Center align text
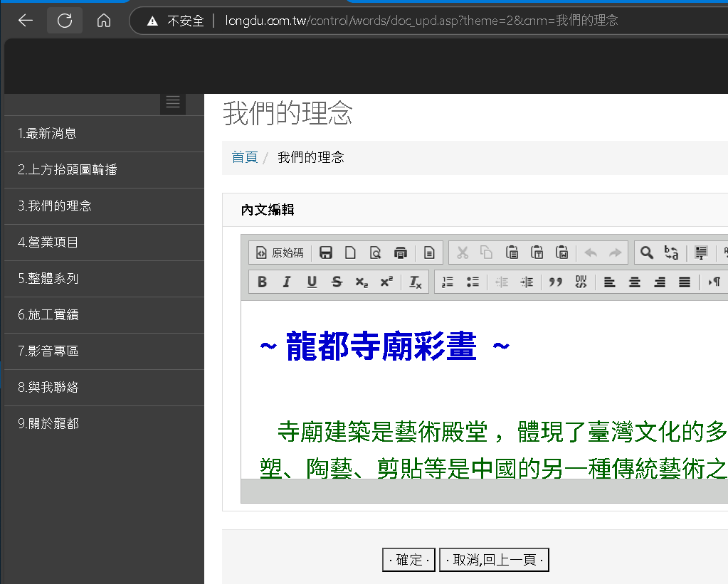Screen dimensions: 728x584 [x=635, y=282]
